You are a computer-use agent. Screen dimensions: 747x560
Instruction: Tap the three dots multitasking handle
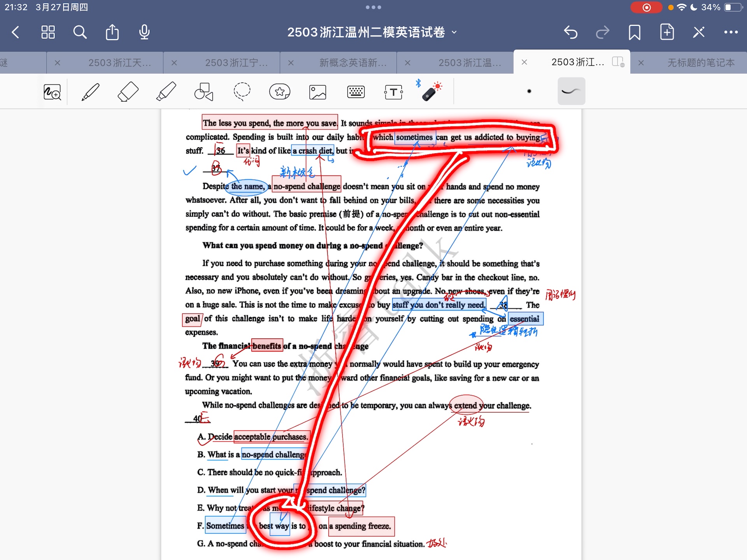click(373, 7)
